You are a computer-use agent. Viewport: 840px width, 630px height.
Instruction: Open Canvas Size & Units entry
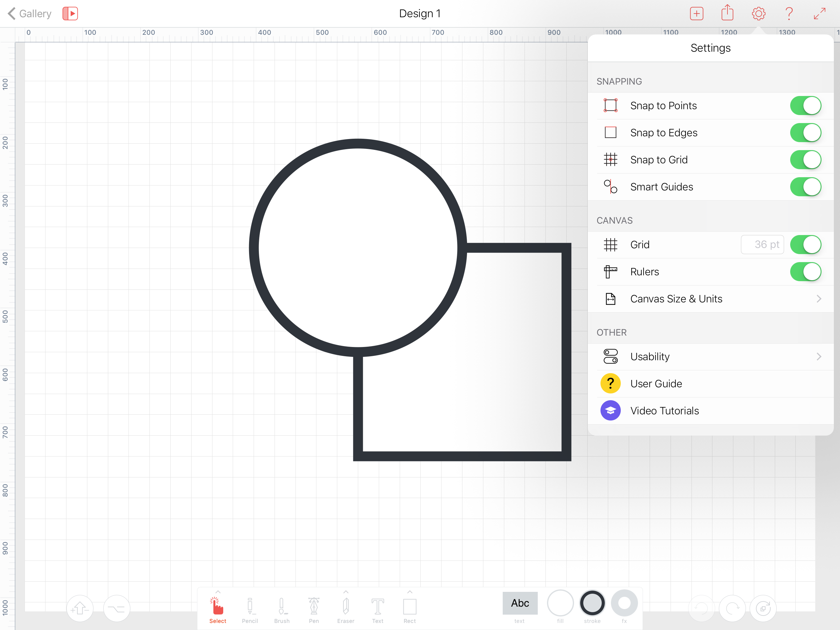tap(710, 299)
